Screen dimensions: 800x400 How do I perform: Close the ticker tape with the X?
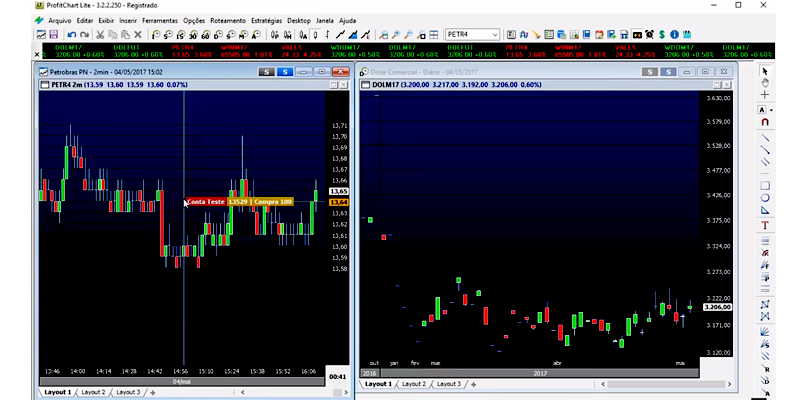pos(37,55)
